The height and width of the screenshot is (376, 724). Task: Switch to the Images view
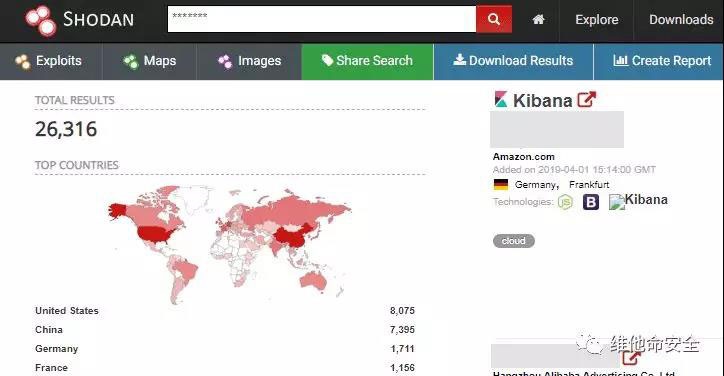pos(249,61)
